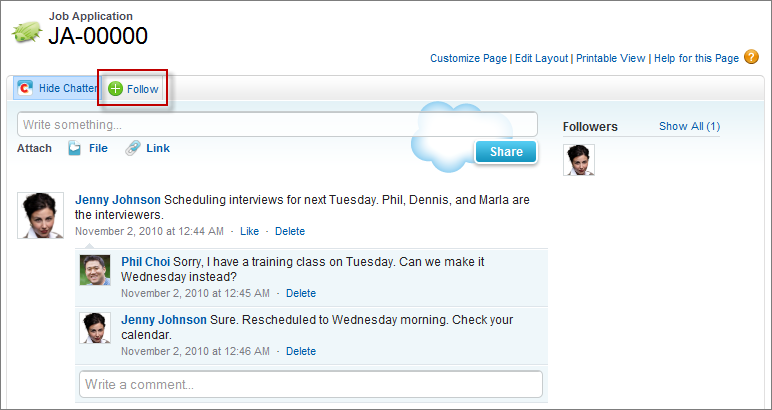Open Edit Layout link

pos(542,58)
